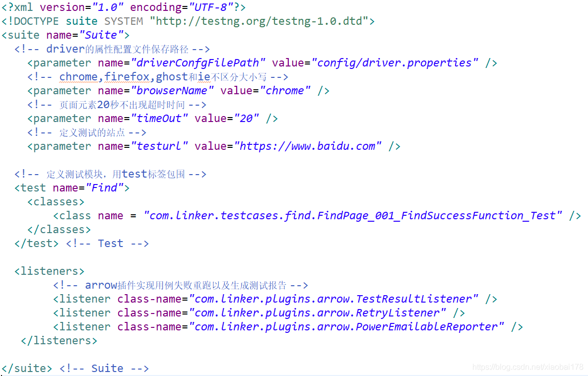Click the opening <listeners> tag
The width and height of the screenshot is (588, 376).
[50, 271]
